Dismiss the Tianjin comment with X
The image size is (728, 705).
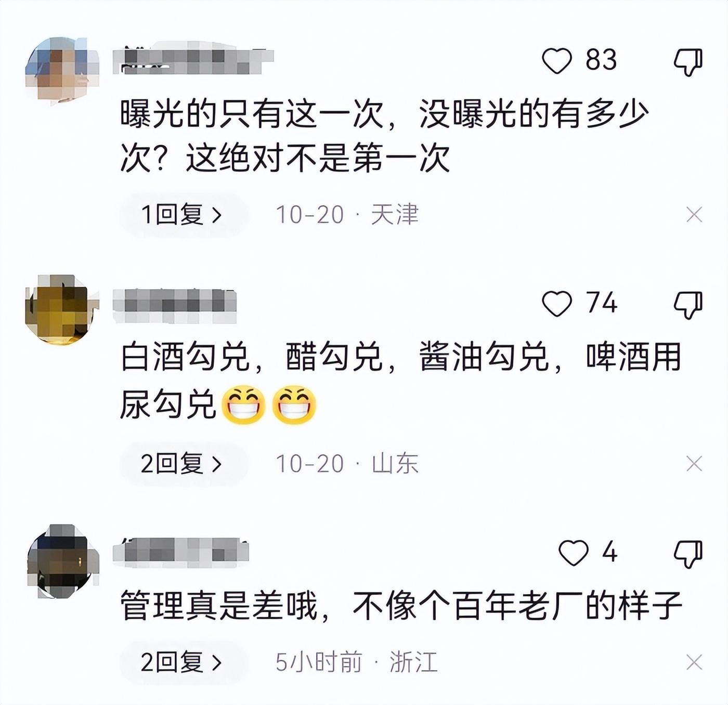pos(694,214)
